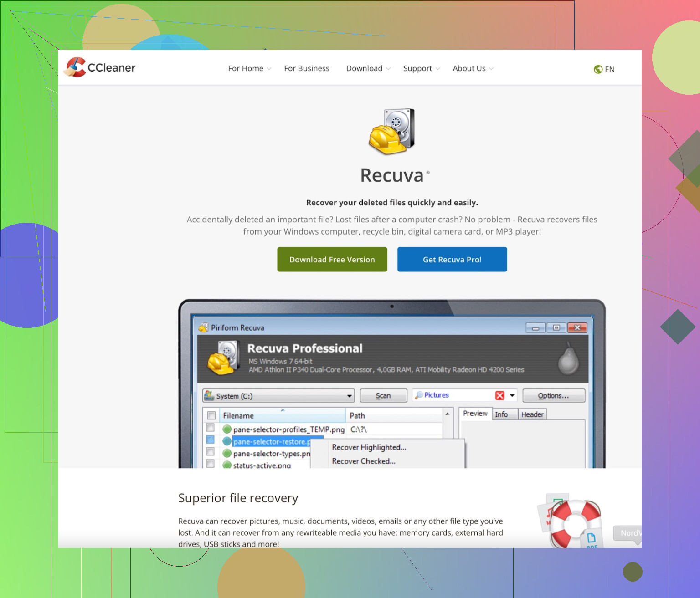700x598 pixels.
Task: Click the Recuva Professional header drive icon
Action: (x=223, y=358)
